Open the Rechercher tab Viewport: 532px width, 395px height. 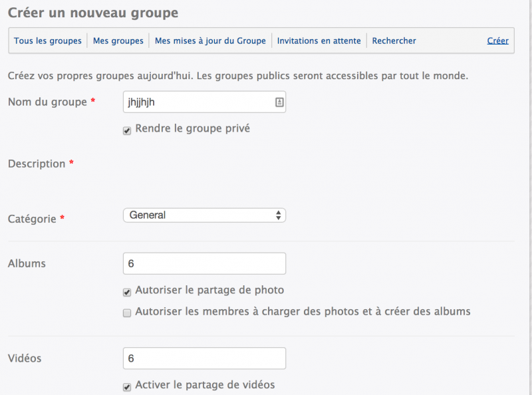pyautogui.click(x=394, y=41)
